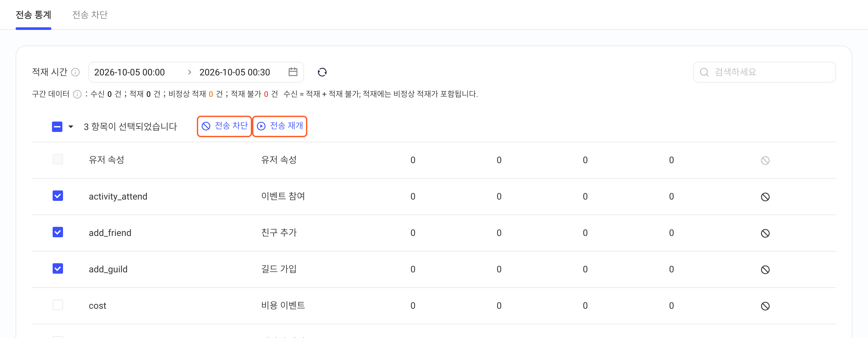Image resolution: width=868 pixels, height=338 pixels.
Task: Uncheck the activity_attend checkbox
Action: (58, 196)
